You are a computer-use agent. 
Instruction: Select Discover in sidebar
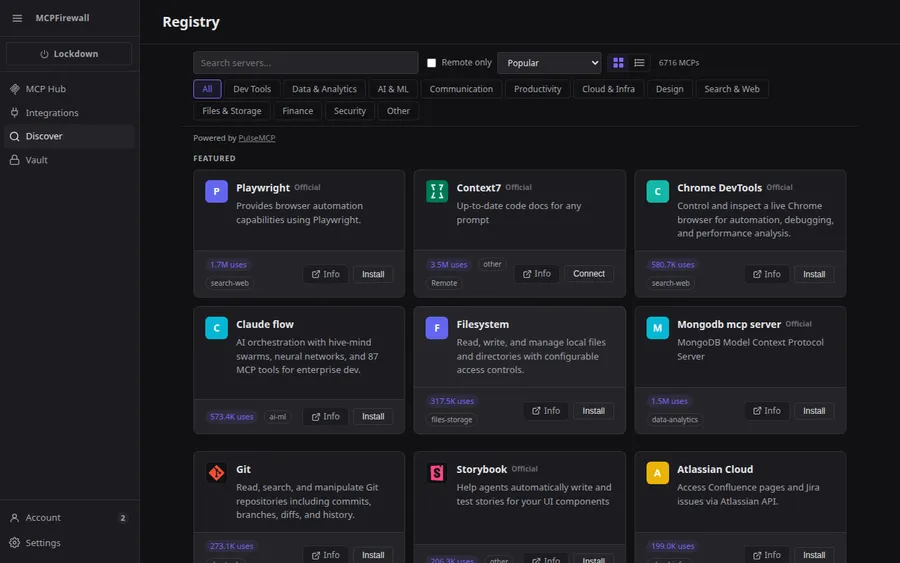coord(69,136)
